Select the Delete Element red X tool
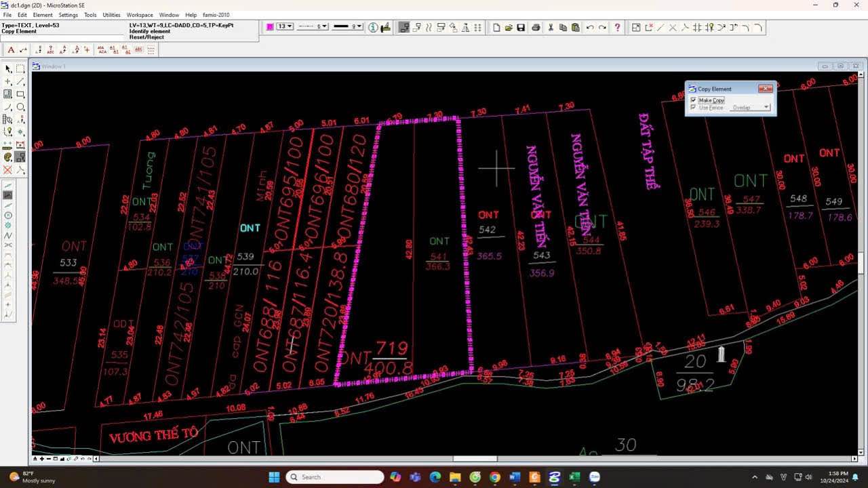The width and height of the screenshot is (868, 488). pos(8,170)
